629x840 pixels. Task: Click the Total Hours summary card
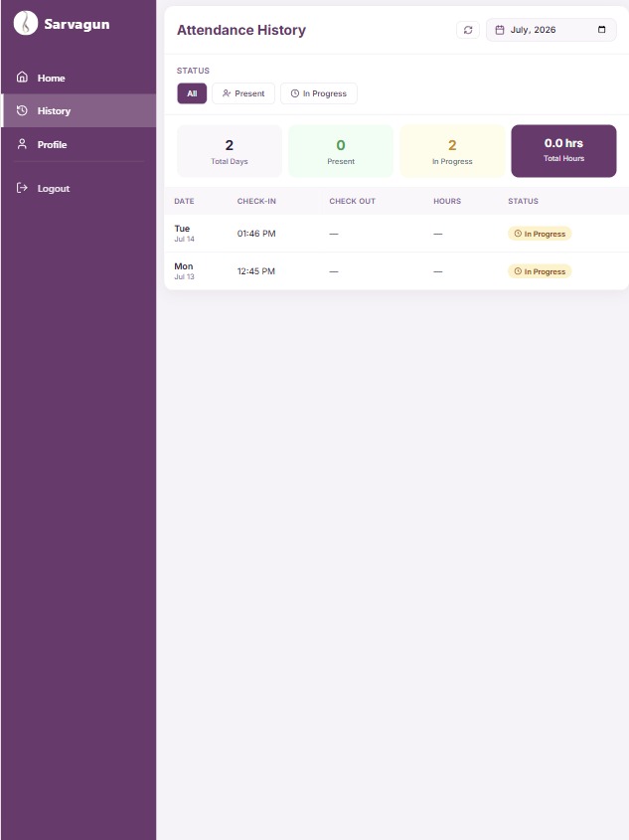pos(563,151)
